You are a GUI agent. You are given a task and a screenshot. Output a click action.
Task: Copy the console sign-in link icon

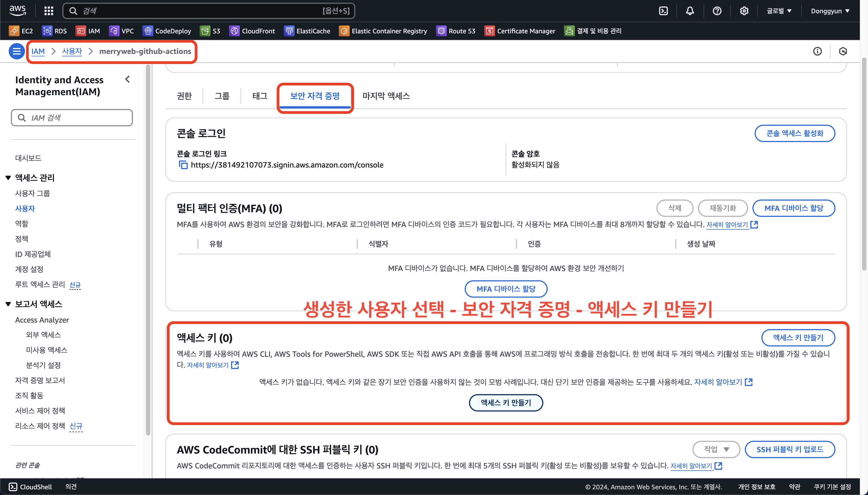(x=183, y=165)
